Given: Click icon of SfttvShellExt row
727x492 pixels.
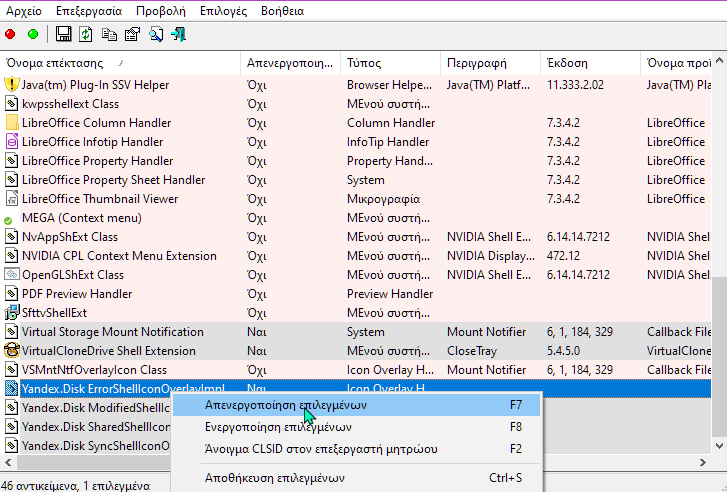Looking at the screenshot, I should (x=12, y=313).
